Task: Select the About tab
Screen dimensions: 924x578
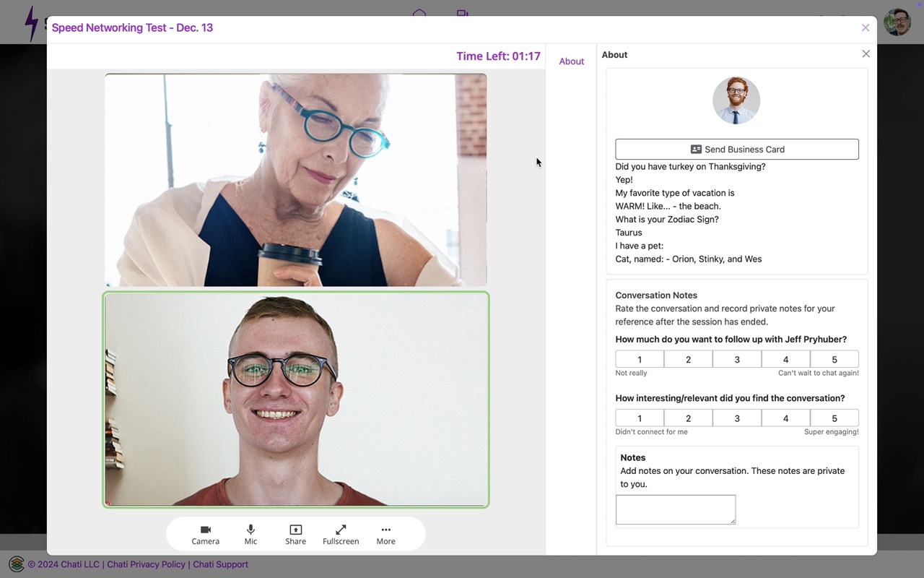Action: 571,61
